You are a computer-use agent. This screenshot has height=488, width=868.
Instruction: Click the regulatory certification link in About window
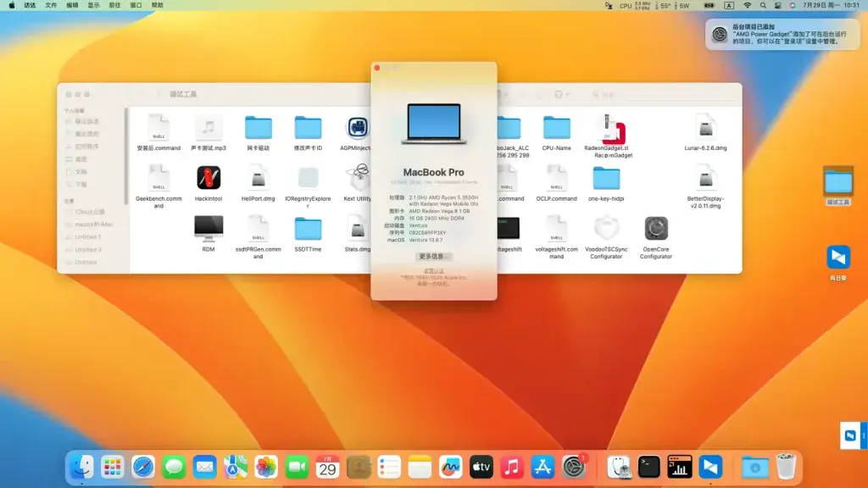[x=433, y=271]
